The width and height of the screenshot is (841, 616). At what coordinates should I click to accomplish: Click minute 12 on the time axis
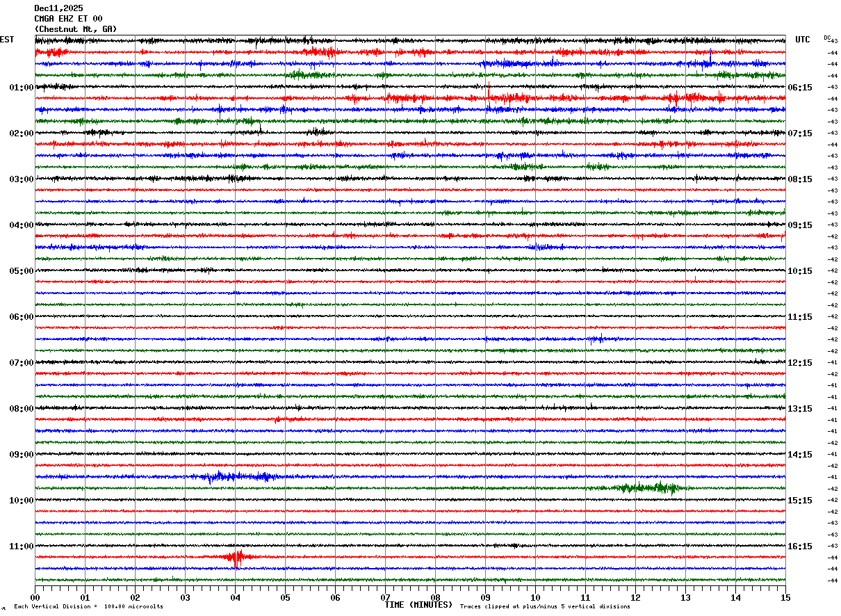click(x=635, y=597)
